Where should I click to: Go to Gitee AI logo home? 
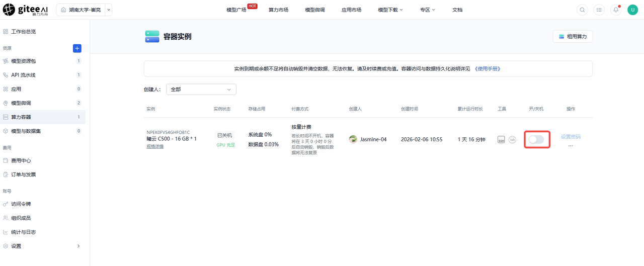pyautogui.click(x=26, y=10)
